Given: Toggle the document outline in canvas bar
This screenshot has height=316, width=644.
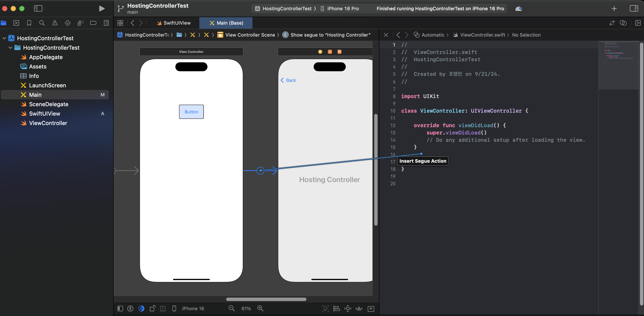Looking at the screenshot, I should coord(120,309).
